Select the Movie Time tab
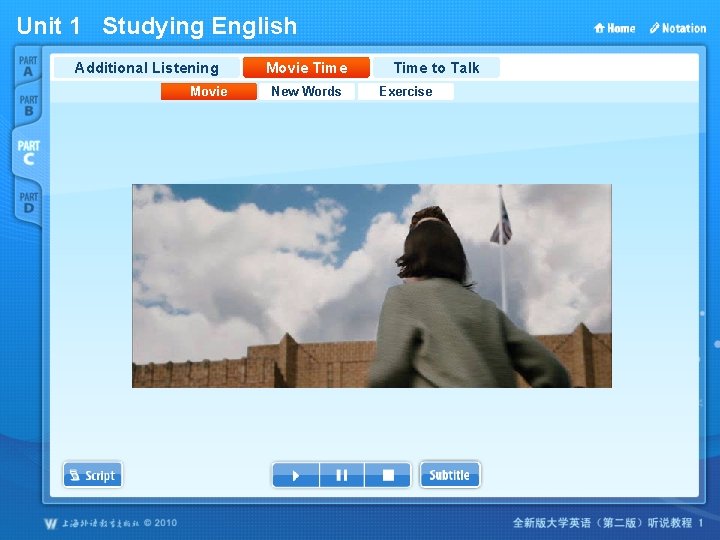Image resolution: width=720 pixels, height=540 pixels. (x=306, y=68)
